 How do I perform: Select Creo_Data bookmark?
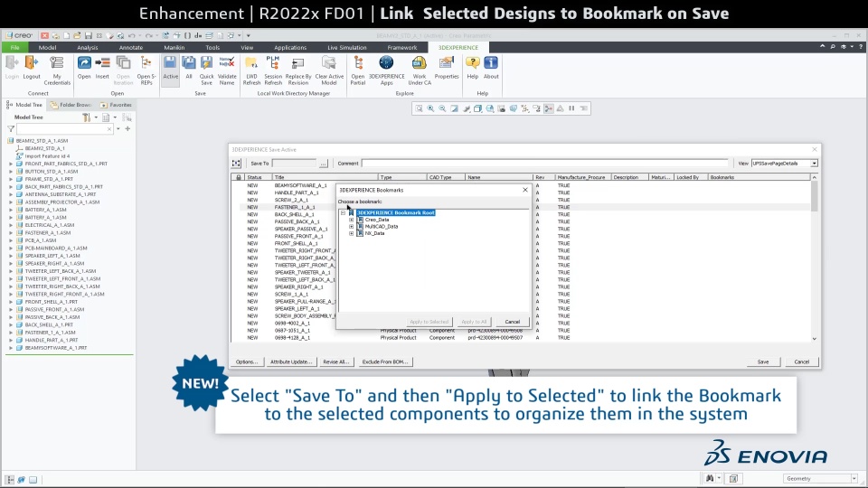(376, 220)
